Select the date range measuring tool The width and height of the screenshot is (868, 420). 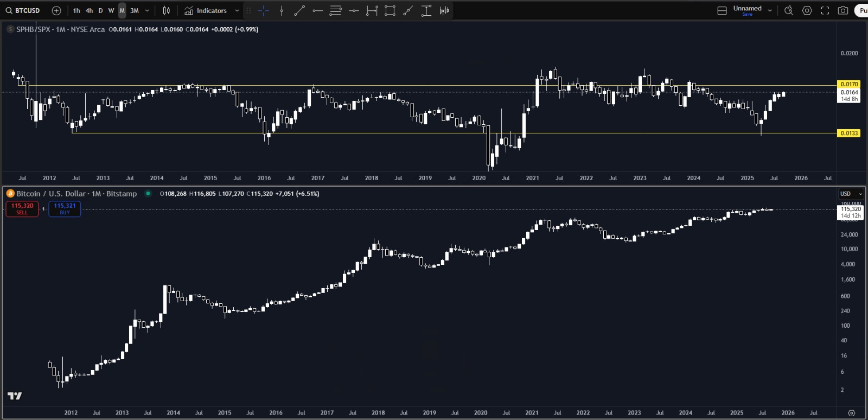tap(372, 10)
